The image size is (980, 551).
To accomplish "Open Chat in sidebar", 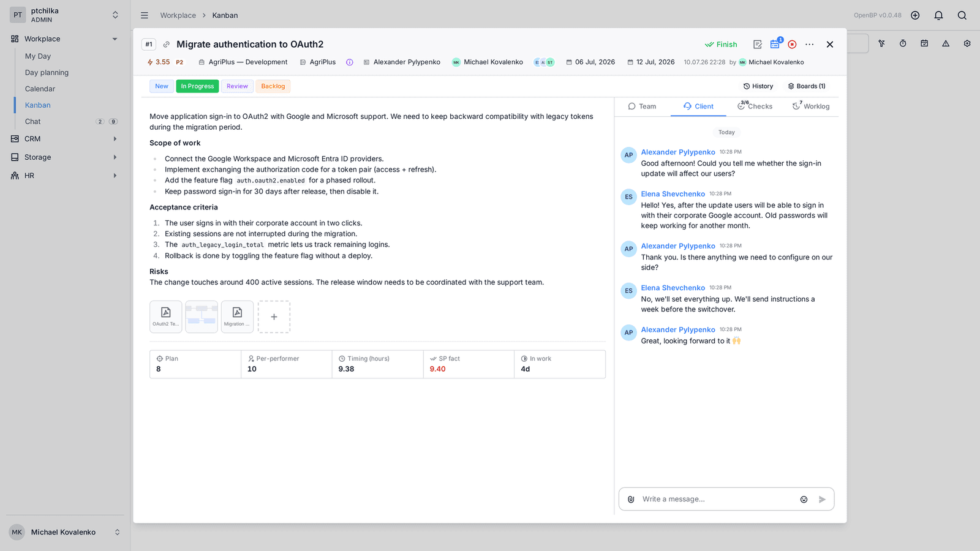I will [33, 122].
